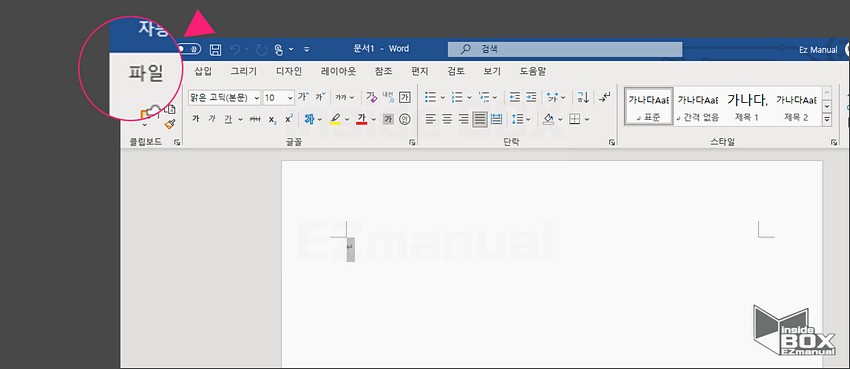The image size is (850, 369).
Task: Apply the 표준 style
Action: [x=648, y=106]
